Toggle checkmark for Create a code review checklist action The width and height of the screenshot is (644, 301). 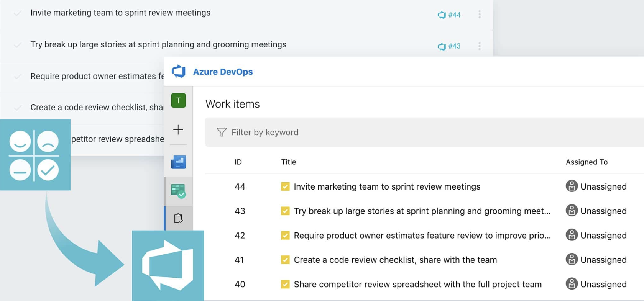18,108
